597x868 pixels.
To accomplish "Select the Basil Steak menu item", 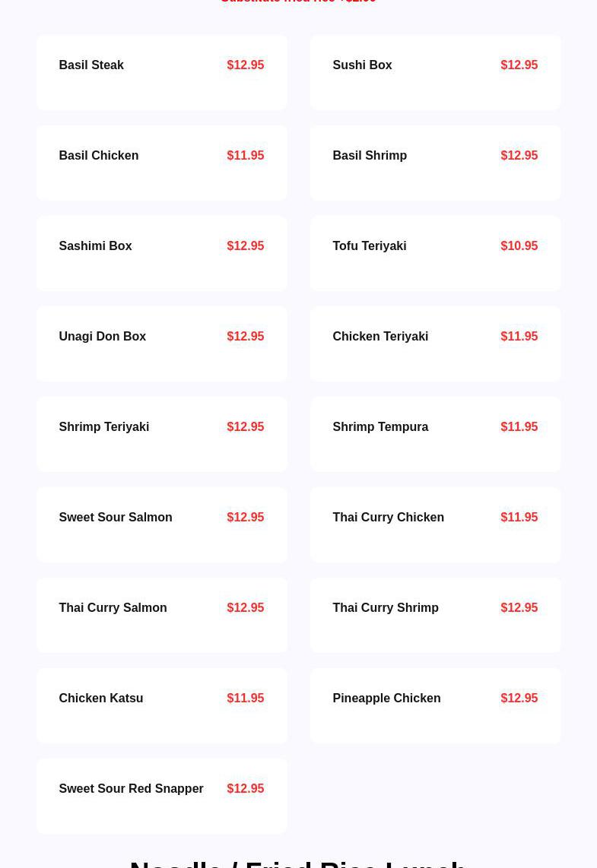I will pos(162,72).
